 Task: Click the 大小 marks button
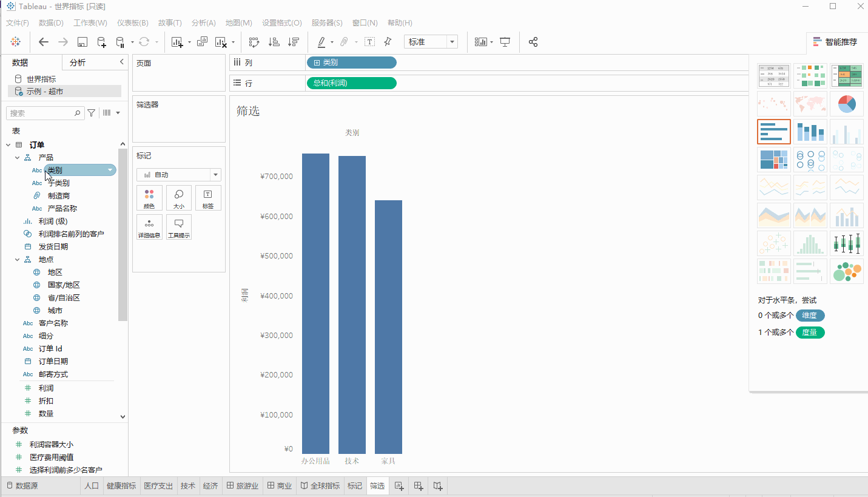179,198
